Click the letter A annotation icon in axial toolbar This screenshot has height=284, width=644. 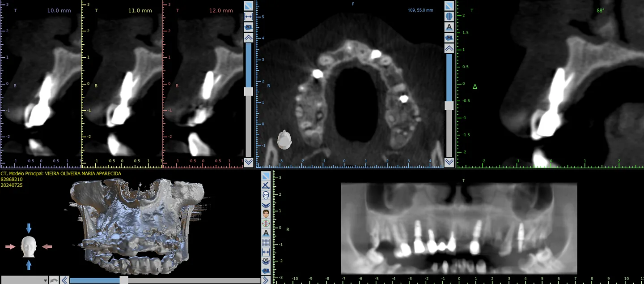[449, 27]
